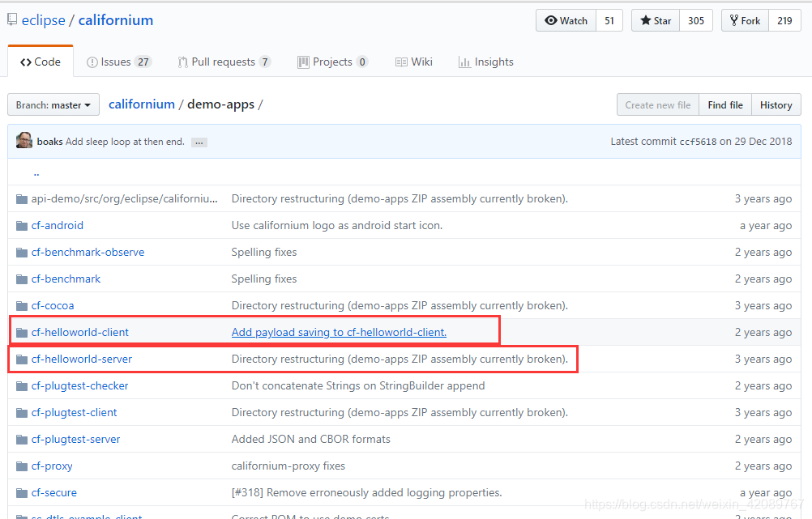812x519 pixels.
Task: Open the cf-android folder
Action: [57, 226]
